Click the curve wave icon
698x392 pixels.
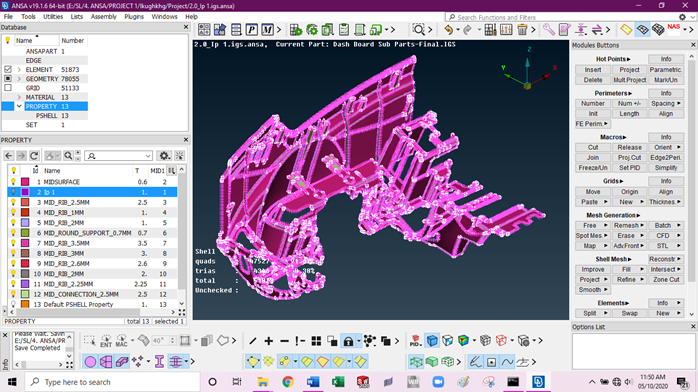pyautogui.click(x=507, y=362)
